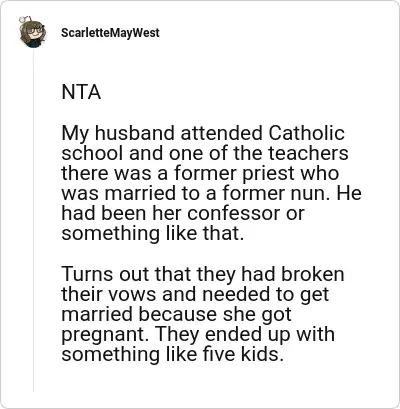Click the word pregnant in the comment
Screen dimensions: 400x409
[x=105, y=334]
